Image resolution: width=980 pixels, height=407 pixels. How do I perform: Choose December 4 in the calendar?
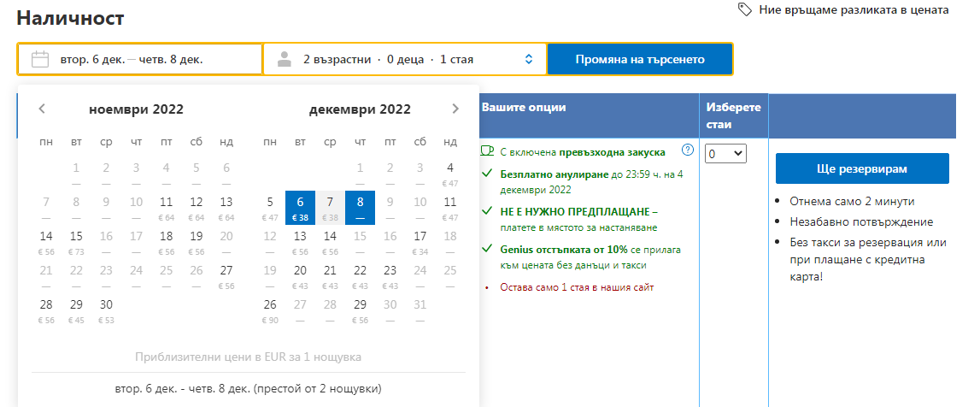click(450, 173)
